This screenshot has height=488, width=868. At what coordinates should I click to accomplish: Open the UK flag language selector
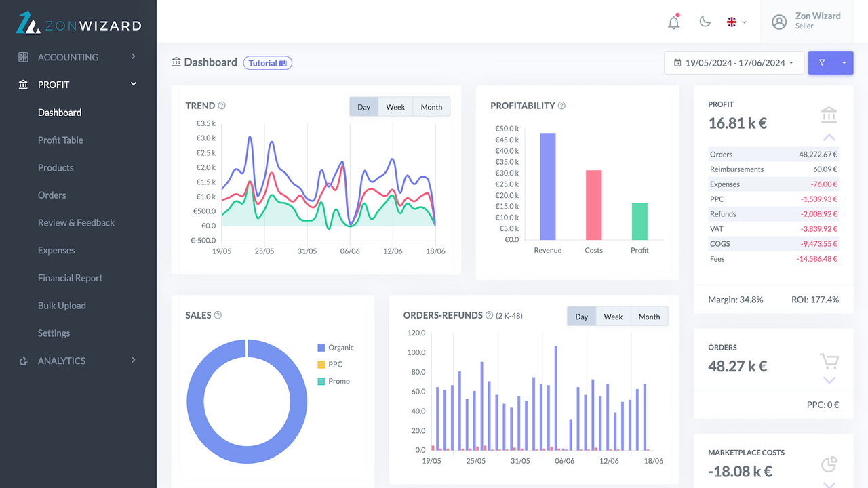(736, 22)
